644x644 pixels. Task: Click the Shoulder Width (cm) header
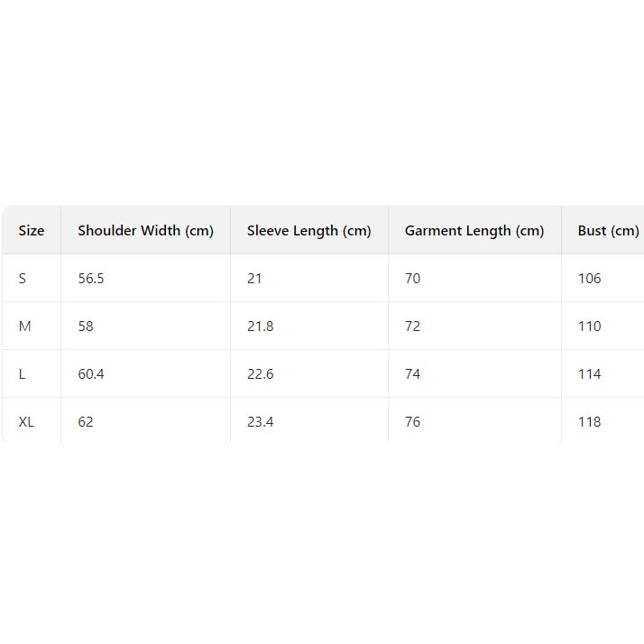(145, 231)
